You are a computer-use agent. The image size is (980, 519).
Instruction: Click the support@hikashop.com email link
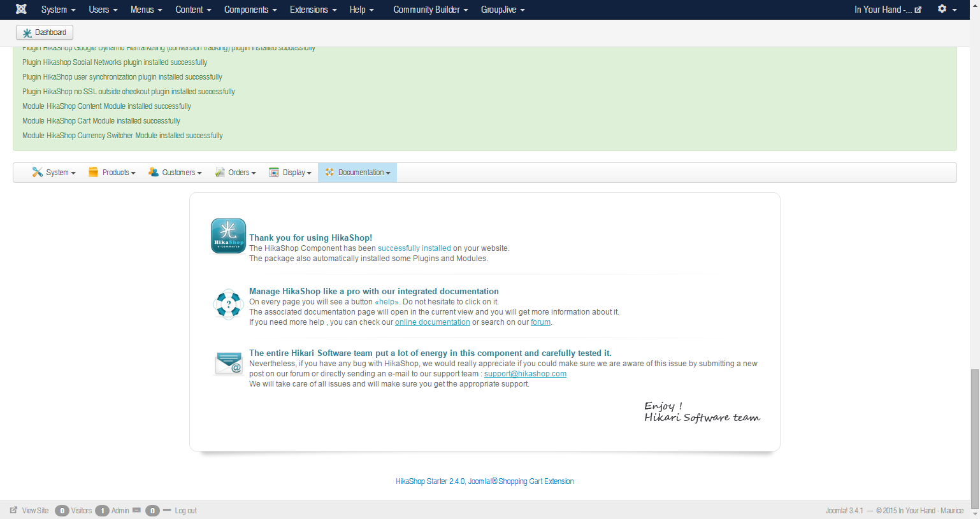coord(525,374)
